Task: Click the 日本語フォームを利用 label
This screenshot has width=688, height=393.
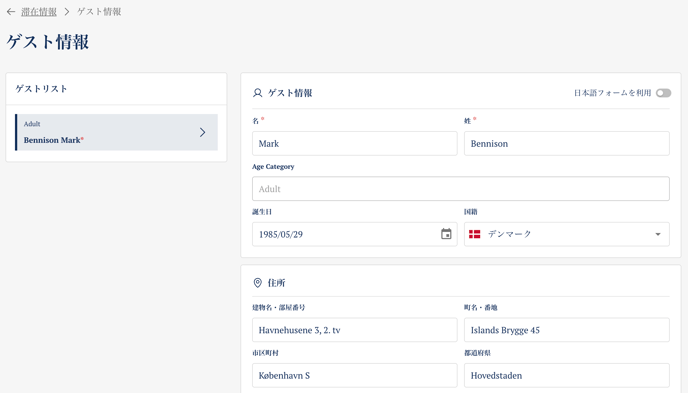Action: click(x=613, y=93)
